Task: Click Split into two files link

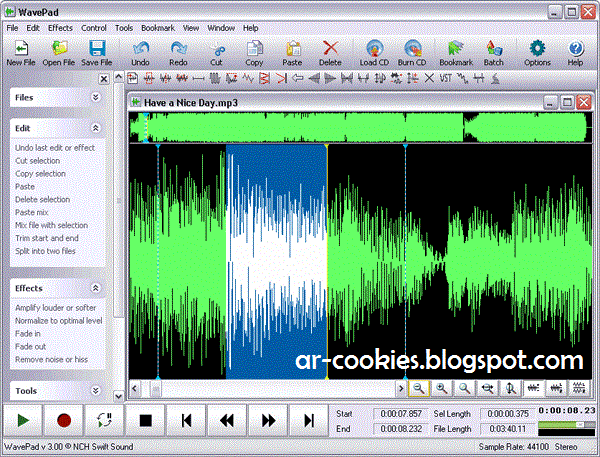Action: point(45,251)
